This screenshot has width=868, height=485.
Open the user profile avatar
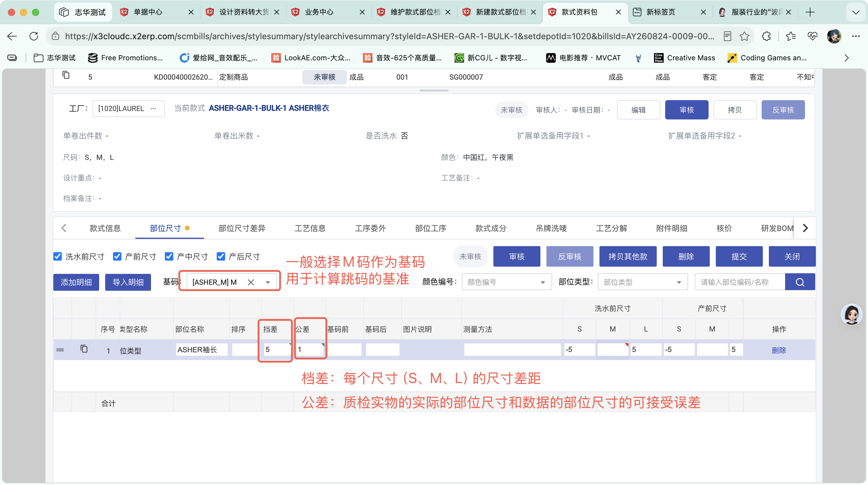click(x=834, y=36)
